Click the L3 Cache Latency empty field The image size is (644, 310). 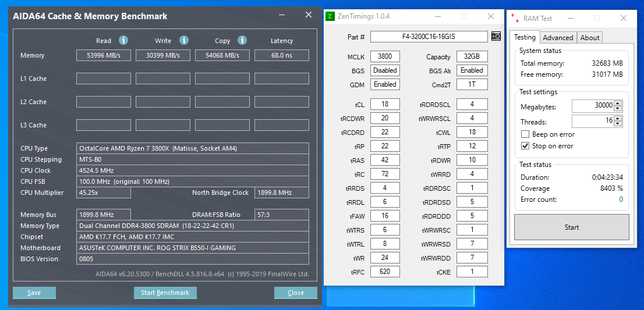coord(282,125)
